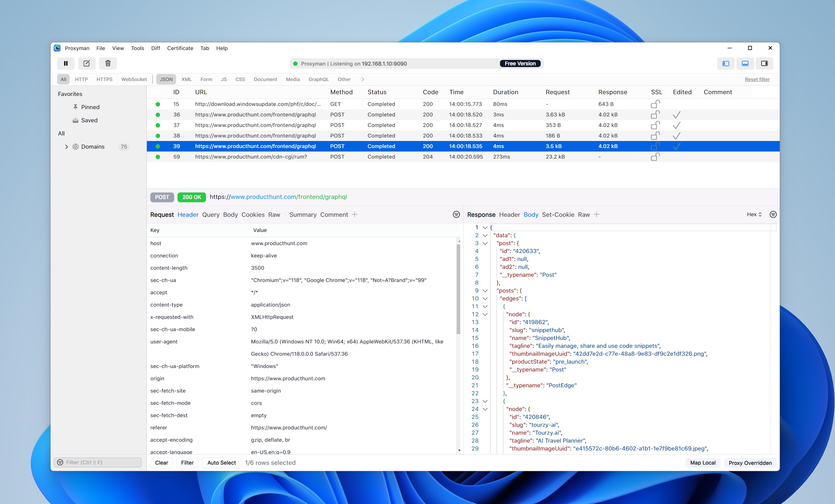Clear all sessions with trash icon
The image size is (835, 504).
108,63
